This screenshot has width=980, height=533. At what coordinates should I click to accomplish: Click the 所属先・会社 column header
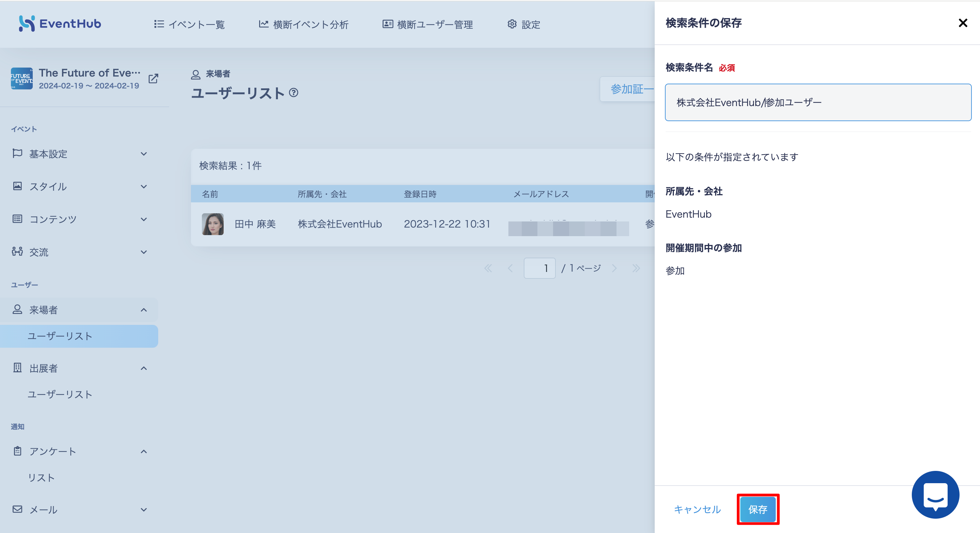pyautogui.click(x=322, y=194)
